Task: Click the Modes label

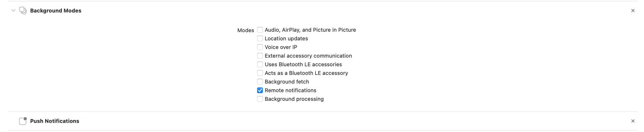Action: (246, 30)
